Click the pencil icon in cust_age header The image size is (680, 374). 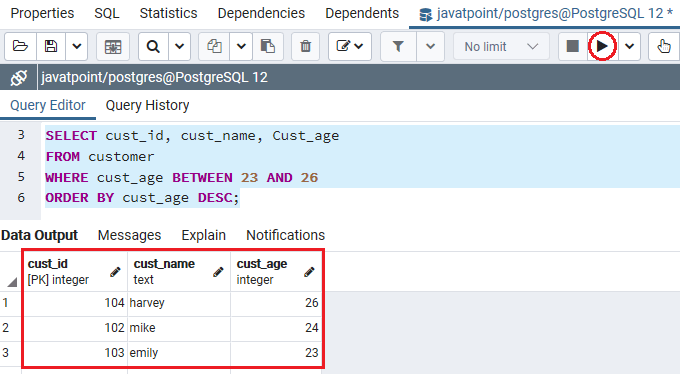309,272
